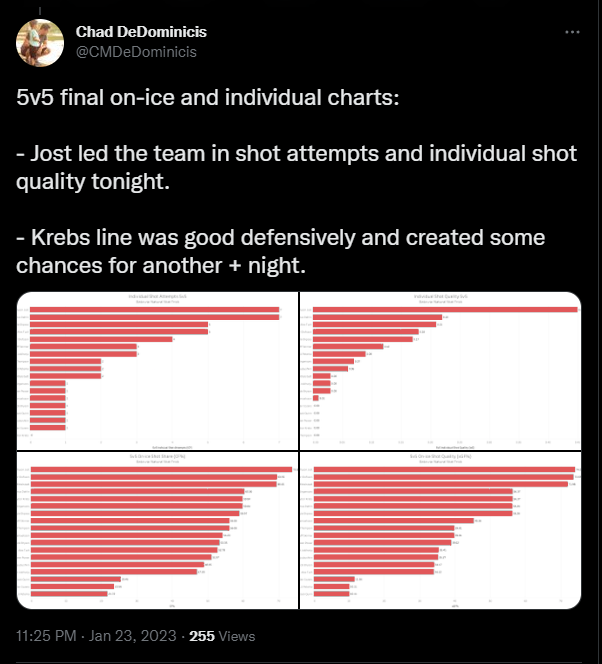The width and height of the screenshot is (602, 664).
Task: Visit the @CMDeDominicis handle link
Action: coord(136,52)
